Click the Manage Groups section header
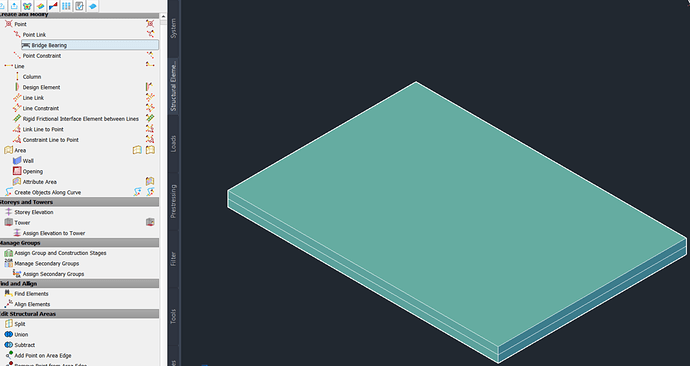690x366 pixels. (79, 243)
